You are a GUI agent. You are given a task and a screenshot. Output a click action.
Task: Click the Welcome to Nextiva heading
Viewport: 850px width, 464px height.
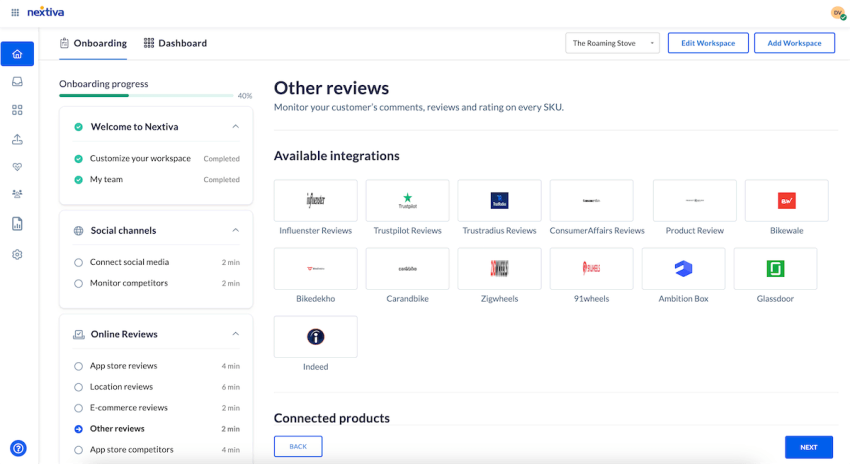coord(134,127)
